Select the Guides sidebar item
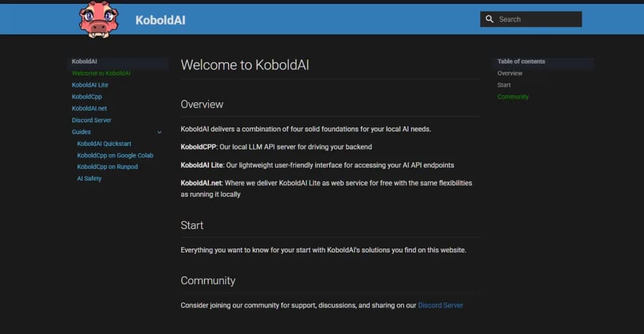This screenshot has height=334, width=644. [82, 131]
